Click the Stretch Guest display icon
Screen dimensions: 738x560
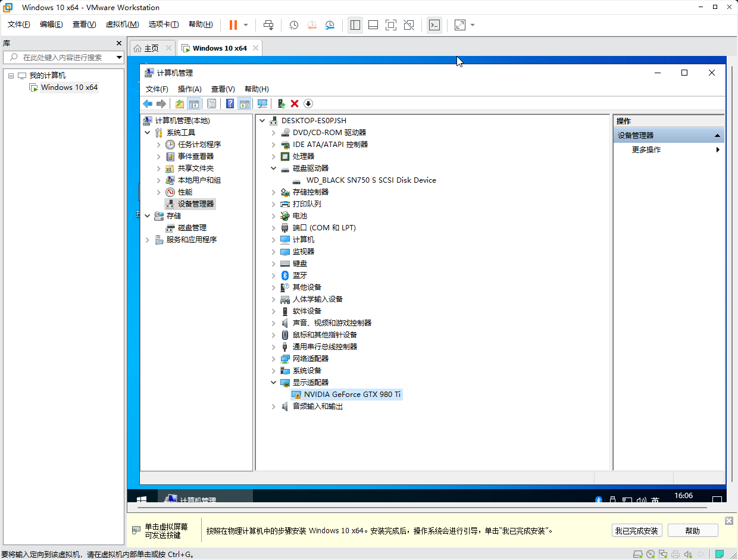(x=460, y=25)
